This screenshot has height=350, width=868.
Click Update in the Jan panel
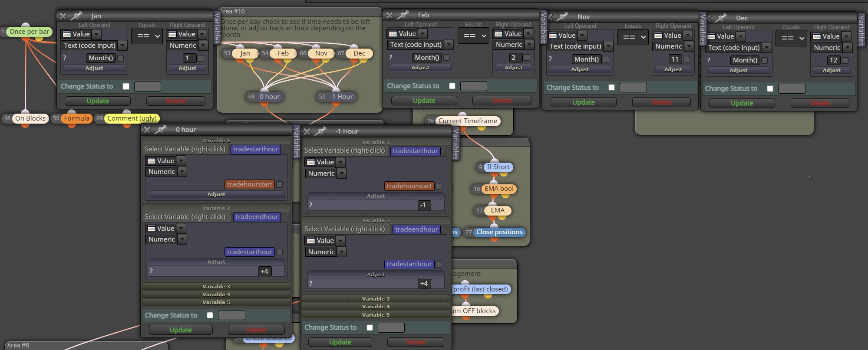point(98,101)
